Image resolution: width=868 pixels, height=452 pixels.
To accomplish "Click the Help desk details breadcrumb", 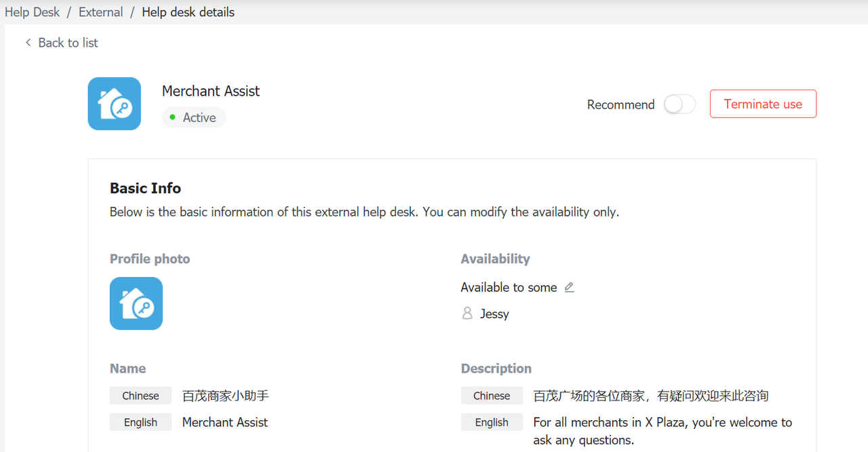I will click(x=188, y=12).
